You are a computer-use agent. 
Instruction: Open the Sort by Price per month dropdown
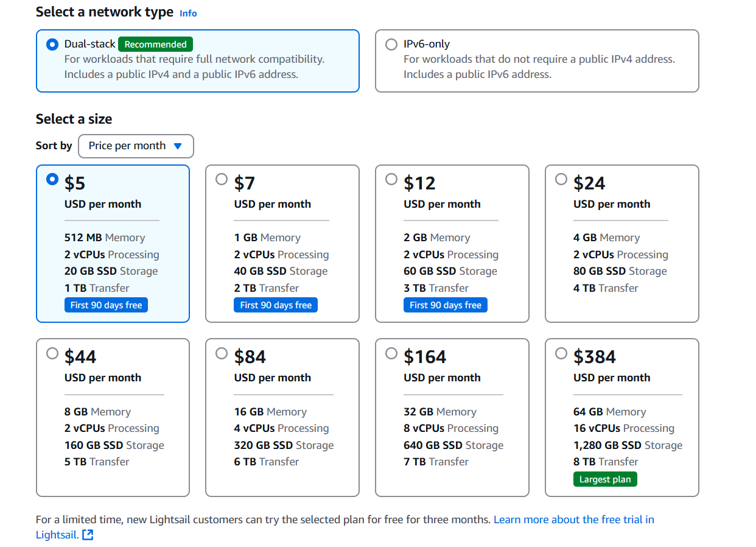pos(136,146)
